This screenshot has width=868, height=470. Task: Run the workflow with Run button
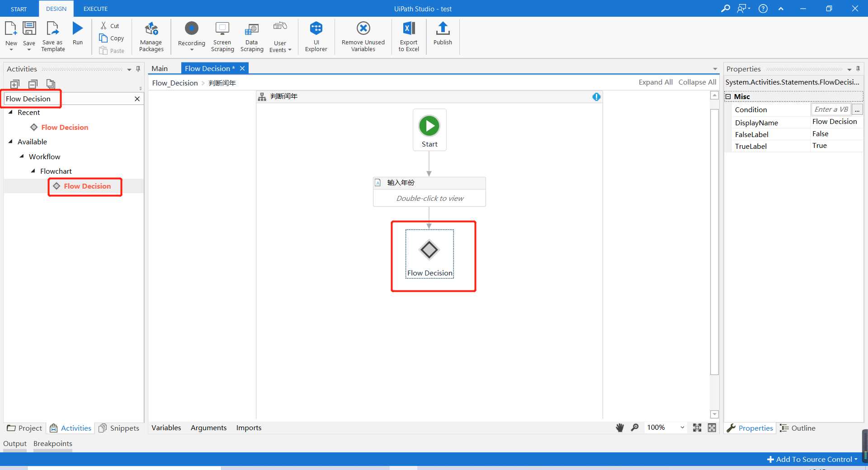(x=78, y=28)
